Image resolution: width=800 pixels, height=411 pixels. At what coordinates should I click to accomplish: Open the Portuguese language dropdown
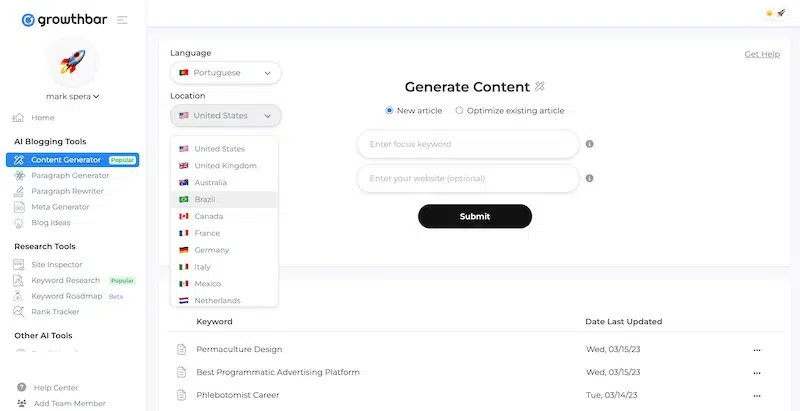[225, 73]
